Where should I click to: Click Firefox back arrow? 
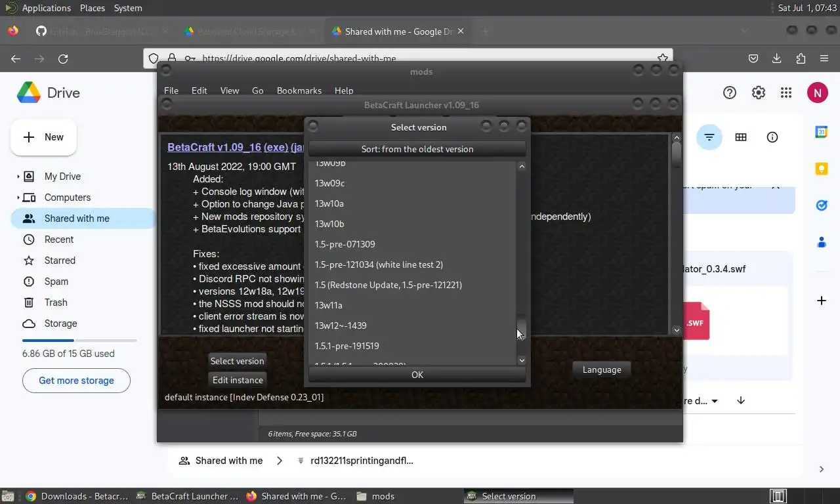[x=16, y=58]
